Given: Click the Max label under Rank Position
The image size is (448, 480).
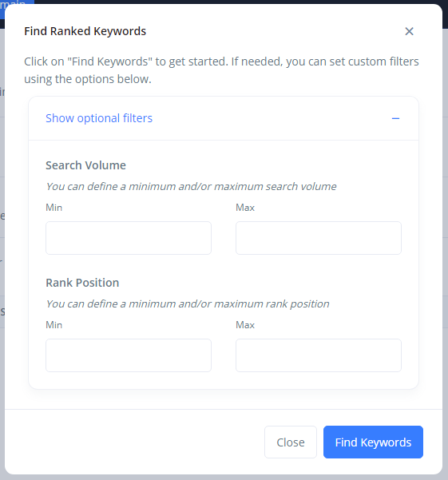Looking at the screenshot, I should 245,325.
